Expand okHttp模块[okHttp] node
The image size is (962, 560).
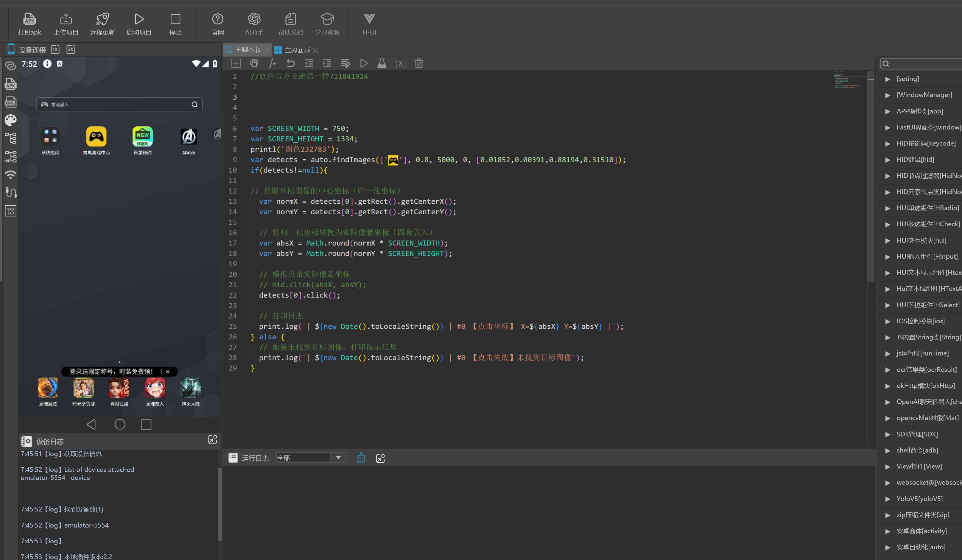click(888, 386)
